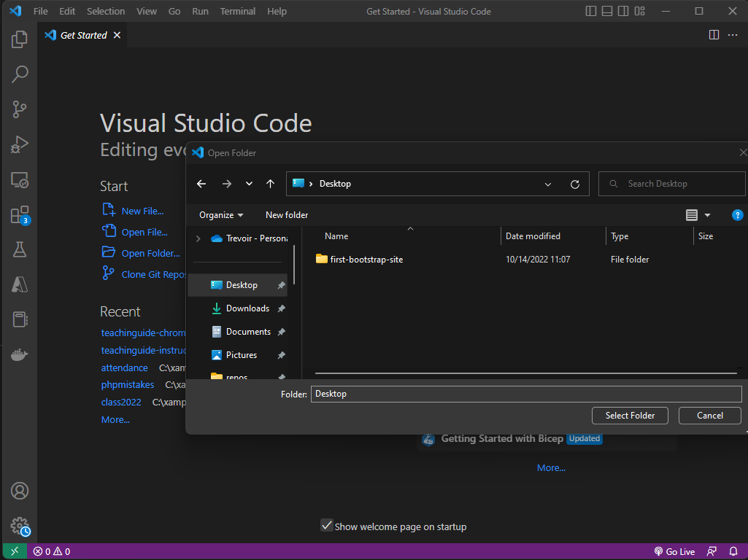748x560 pixels.
Task: Open the Selection menu
Action: coord(106,12)
